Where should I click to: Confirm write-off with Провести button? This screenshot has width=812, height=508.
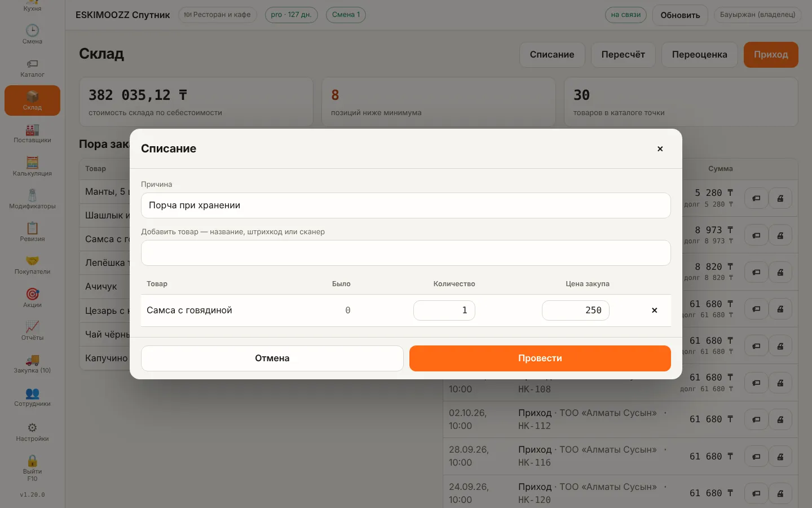(x=540, y=358)
